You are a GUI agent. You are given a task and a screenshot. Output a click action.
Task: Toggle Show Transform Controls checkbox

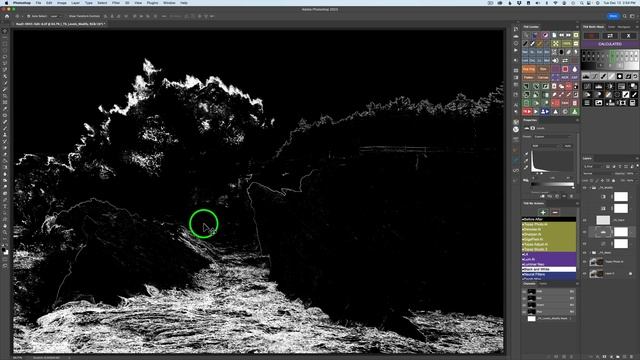coord(66,16)
